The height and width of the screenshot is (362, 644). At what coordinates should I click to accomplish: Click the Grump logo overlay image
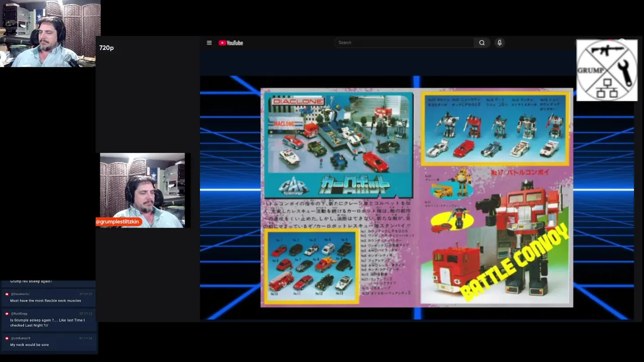pyautogui.click(x=607, y=70)
